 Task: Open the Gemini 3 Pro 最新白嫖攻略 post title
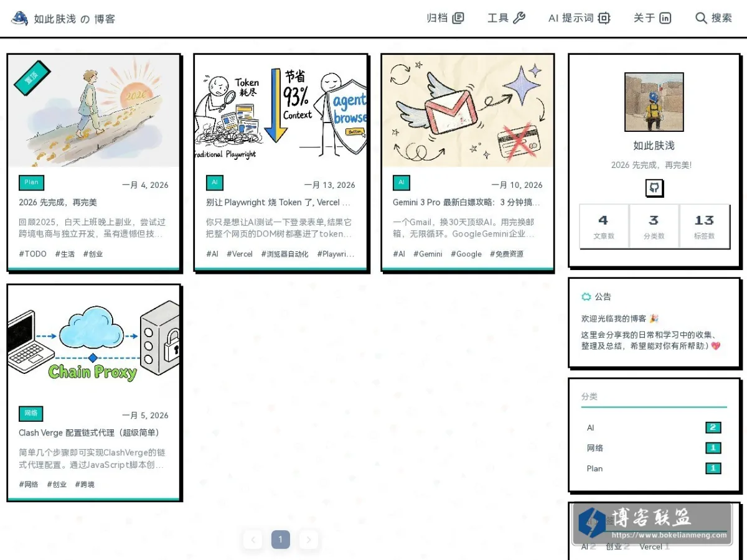pos(466,202)
